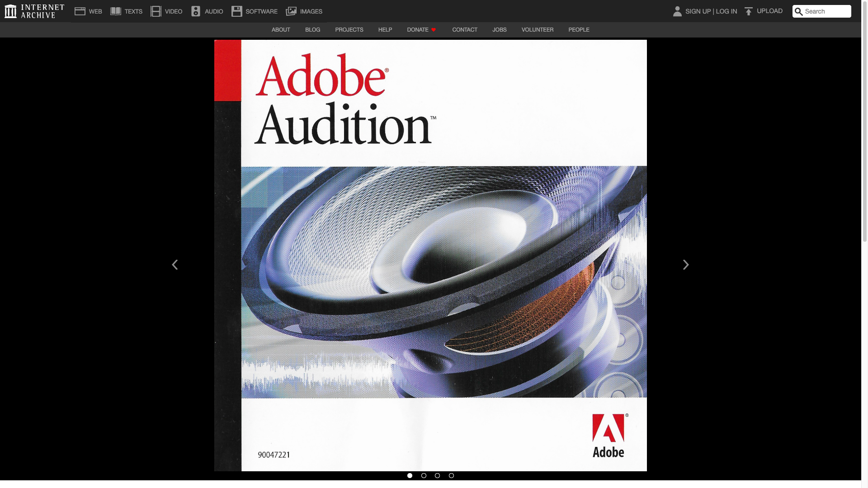Open the Images picture icon
This screenshot has width=868, height=488.
[x=291, y=11]
